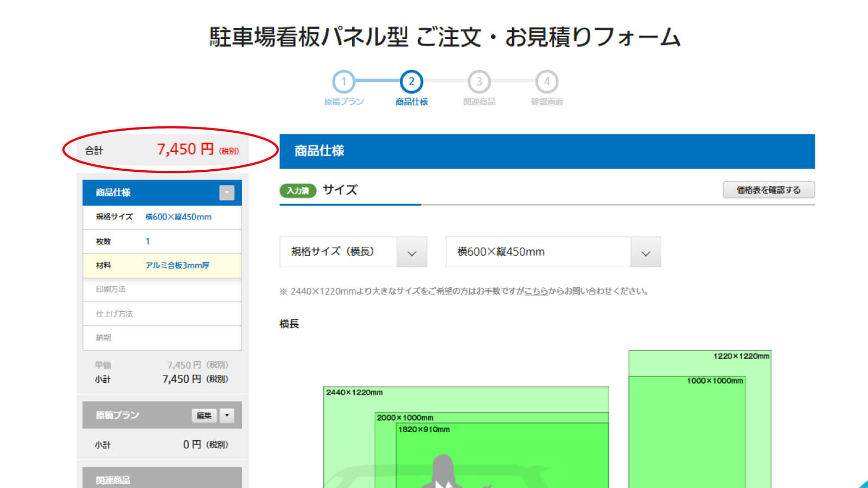Select the 規格サイズ row in sidebar

162,217
